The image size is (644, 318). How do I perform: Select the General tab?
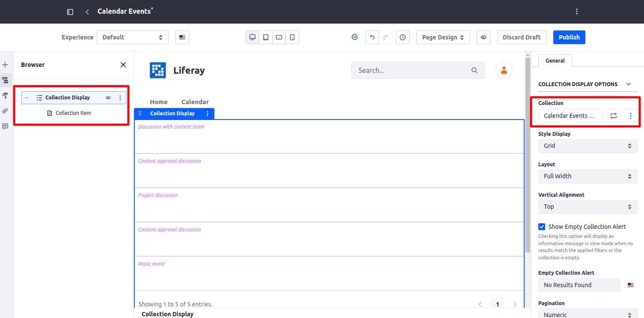click(x=555, y=61)
